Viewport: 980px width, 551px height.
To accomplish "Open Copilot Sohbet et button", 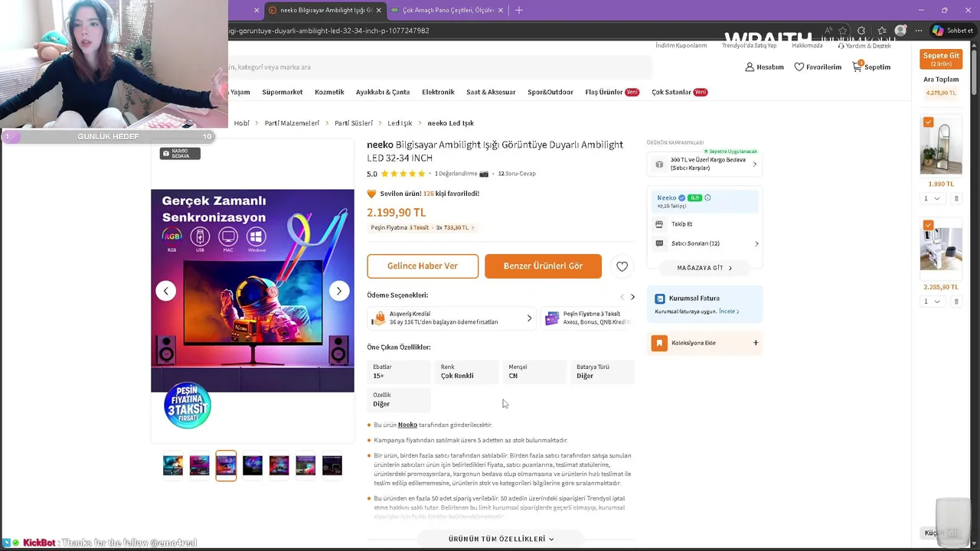I will [x=952, y=31].
